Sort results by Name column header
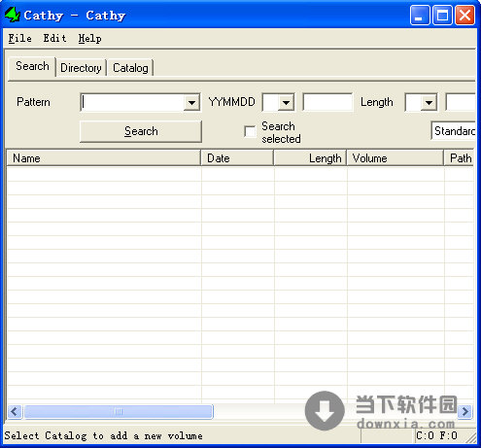This screenshot has width=481, height=448. pos(104,158)
